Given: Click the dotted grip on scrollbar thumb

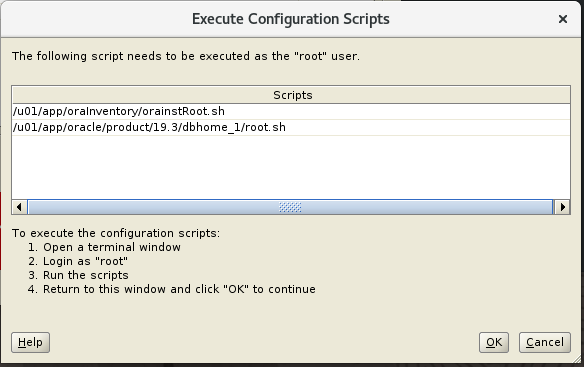Looking at the screenshot, I should [x=290, y=207].
